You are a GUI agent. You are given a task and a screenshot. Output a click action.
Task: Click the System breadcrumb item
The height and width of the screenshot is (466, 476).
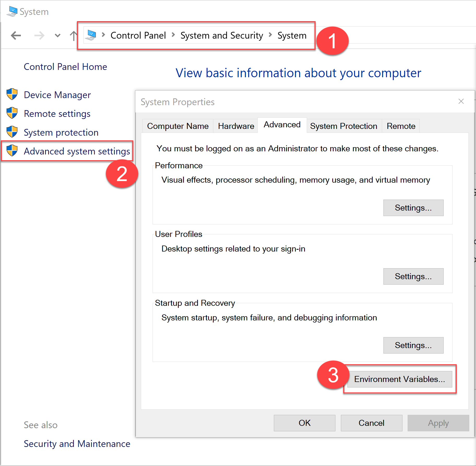[292, 35]
